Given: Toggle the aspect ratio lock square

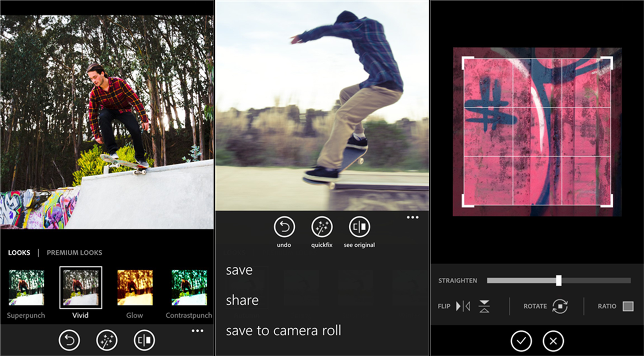Looking at the screenshot, I should (628, 306).
